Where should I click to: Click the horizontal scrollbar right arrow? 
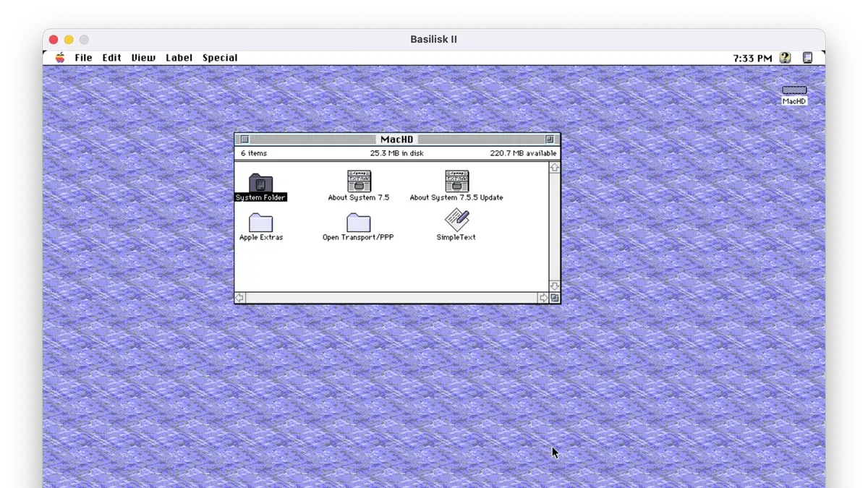[x=543, y=298]
